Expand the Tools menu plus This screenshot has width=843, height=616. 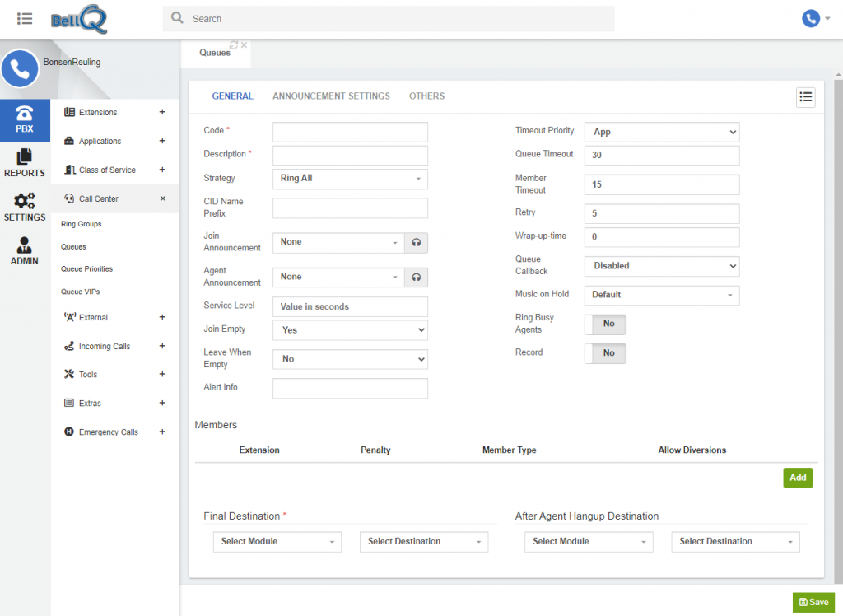pyautogui.click(x=162, y=374)
